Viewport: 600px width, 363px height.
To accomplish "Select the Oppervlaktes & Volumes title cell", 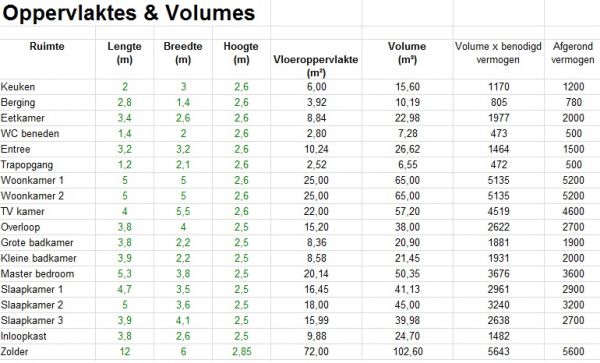I will pyautogui.click(x=129, y=13).
